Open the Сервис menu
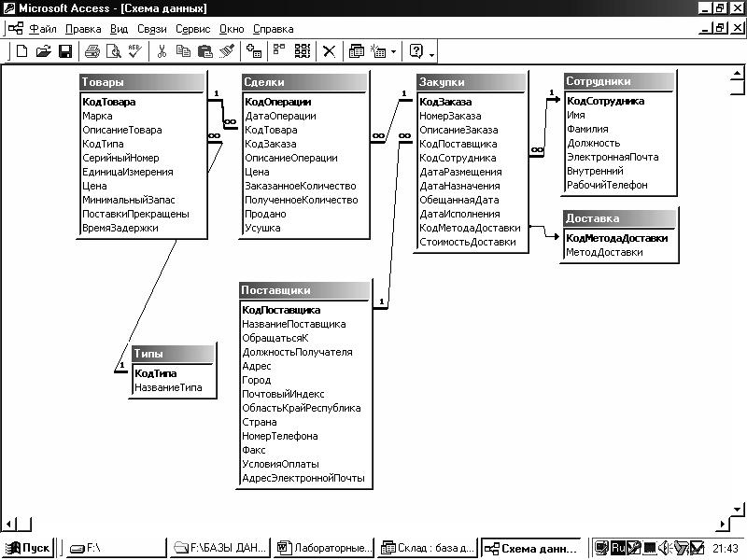747x560 pixels. [x=193, y=29]
